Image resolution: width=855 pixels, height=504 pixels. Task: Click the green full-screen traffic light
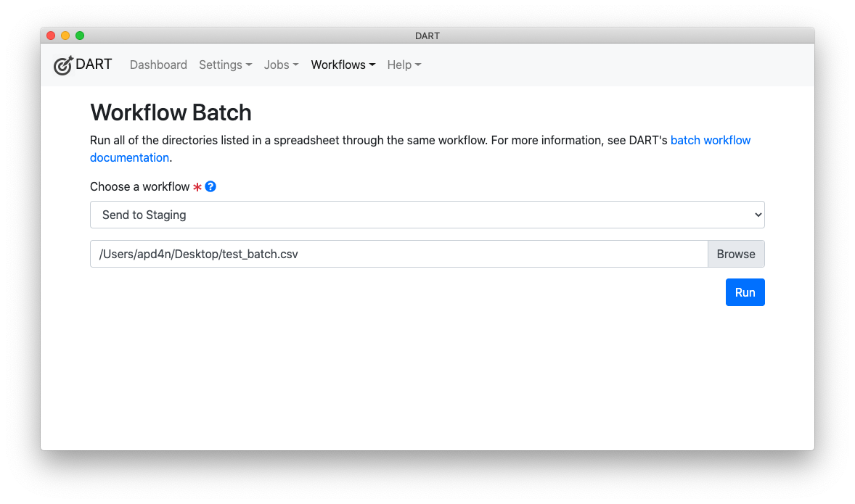point(80,34)
